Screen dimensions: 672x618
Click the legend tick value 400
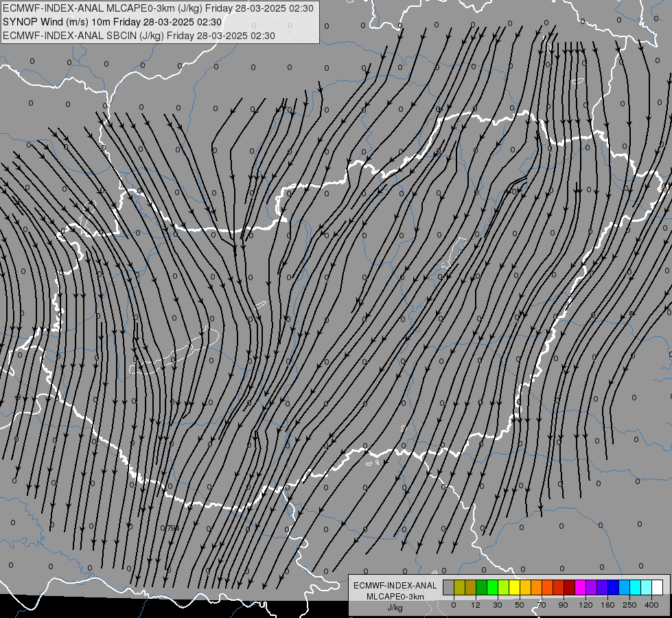click(x=651, y=605)
